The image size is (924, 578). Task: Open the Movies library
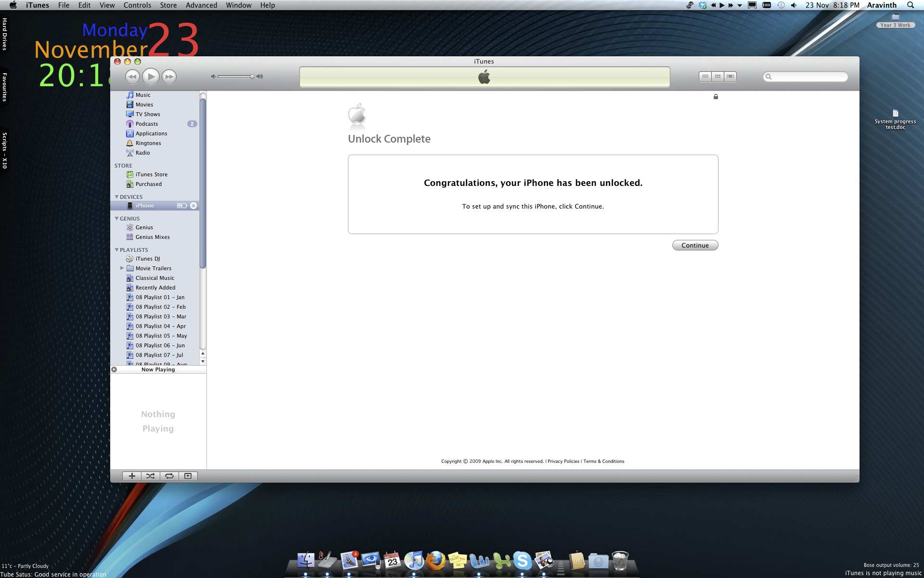[x=144, y=105]
